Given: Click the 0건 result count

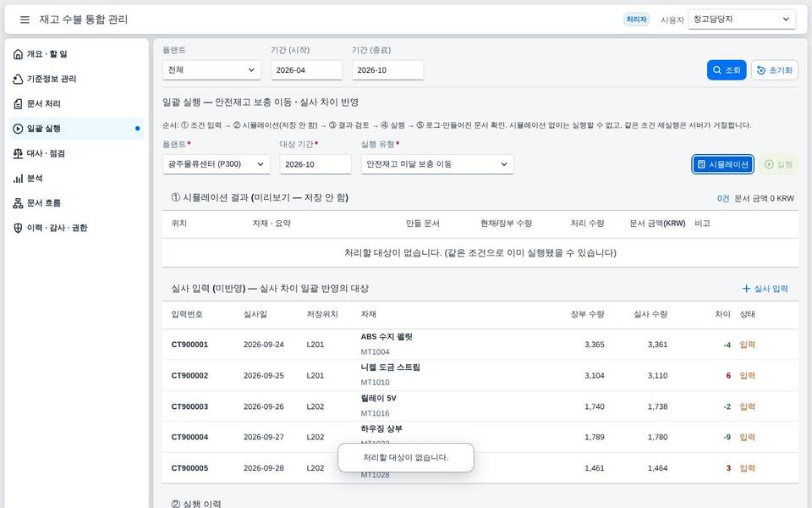Looking at the screenshot, I should [x=723, y=198].
